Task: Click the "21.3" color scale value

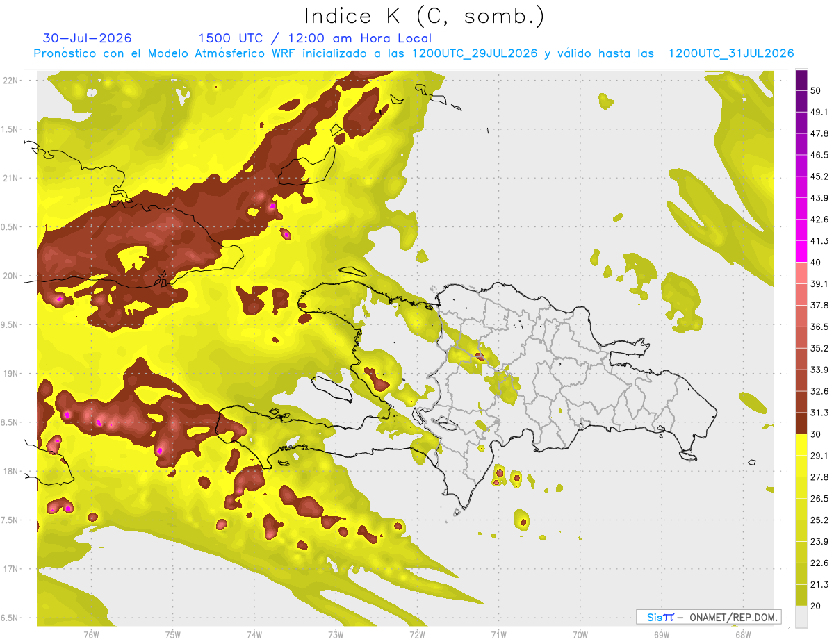Action: tap(819, 584)
